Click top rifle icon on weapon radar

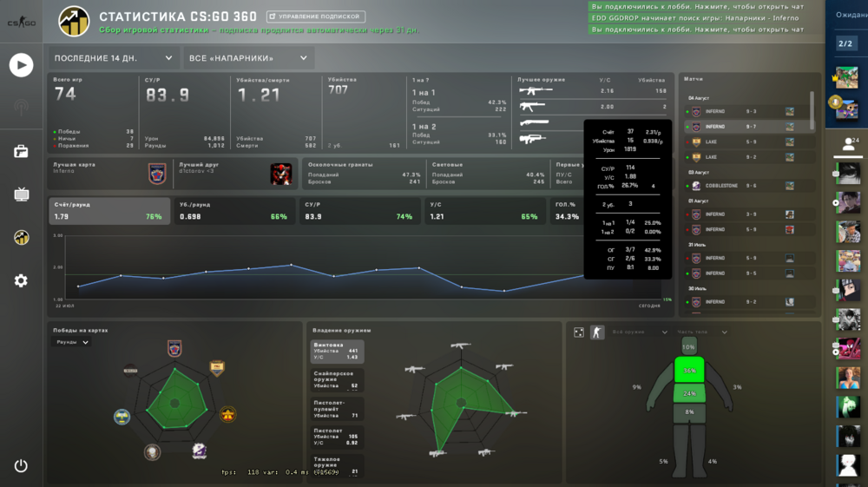coord(461,346)
